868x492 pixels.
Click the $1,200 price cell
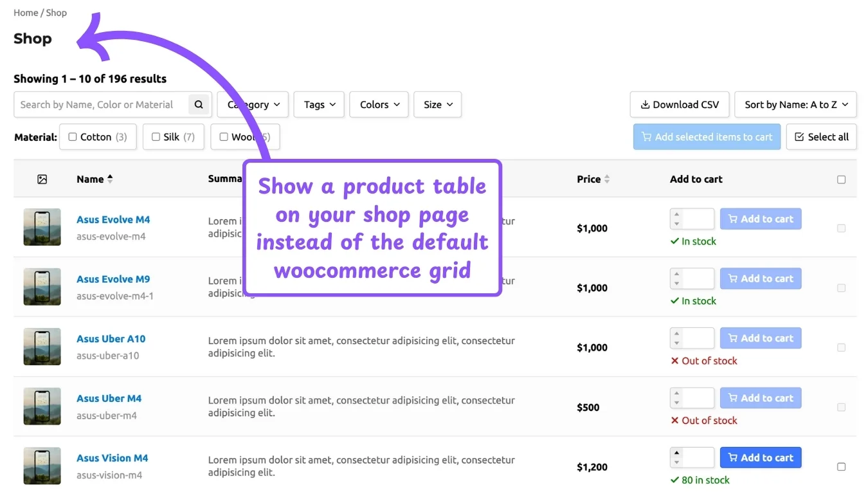(x=592, y=467)
